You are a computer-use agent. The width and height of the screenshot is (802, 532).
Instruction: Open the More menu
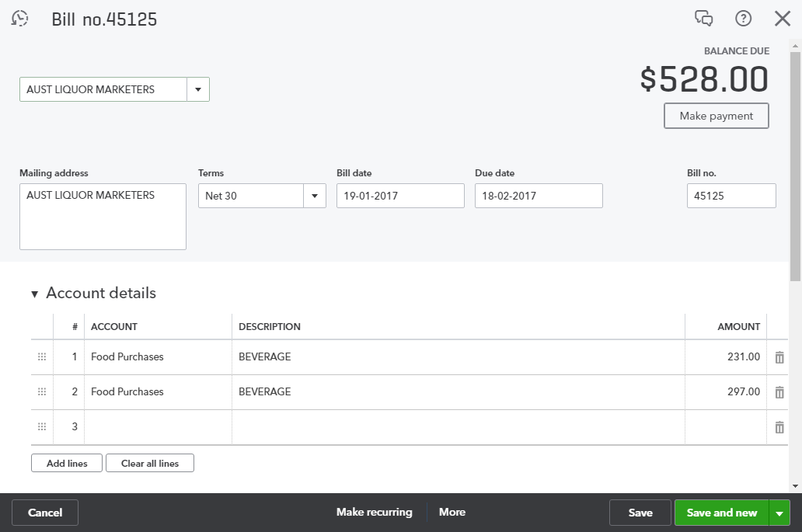coord(452,512)
